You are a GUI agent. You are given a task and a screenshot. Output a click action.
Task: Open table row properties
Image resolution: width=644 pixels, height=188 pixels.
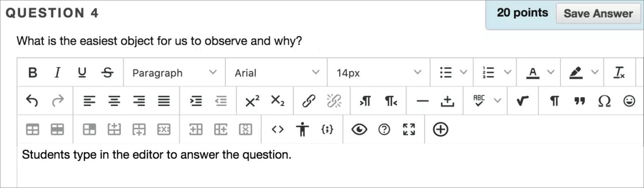pos(58,130)
